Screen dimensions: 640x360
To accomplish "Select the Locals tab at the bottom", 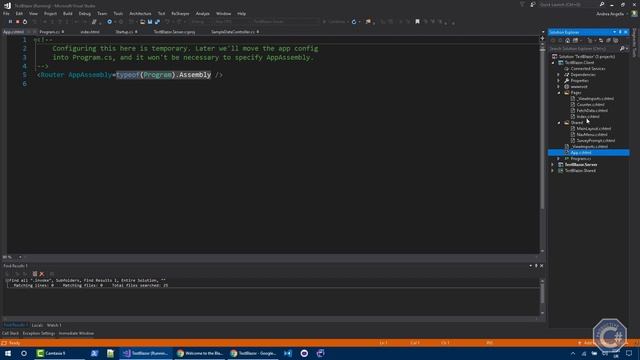I will [x=37, y=325].
